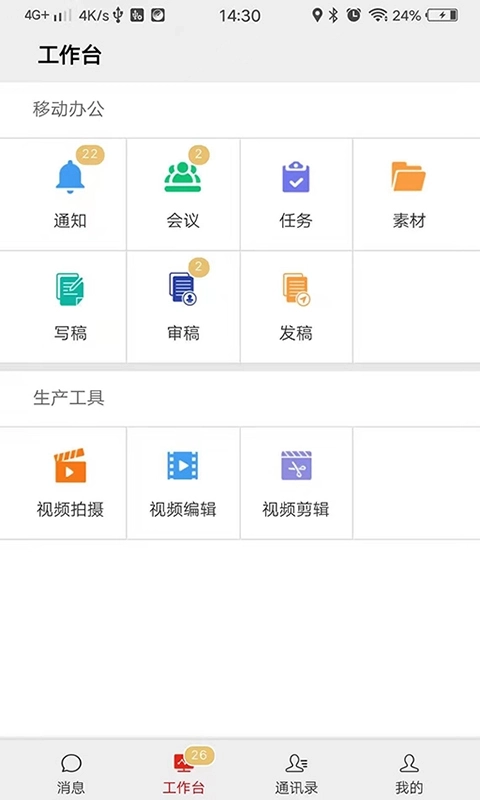Click the 2 badge on 审稿
This screenshot has height=800, width=480.
[x=199, y=266]
